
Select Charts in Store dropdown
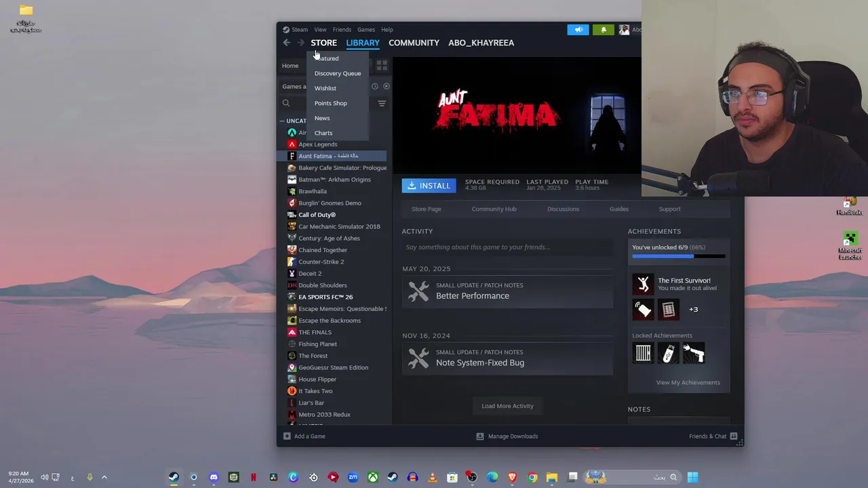[x=323, y=133]
